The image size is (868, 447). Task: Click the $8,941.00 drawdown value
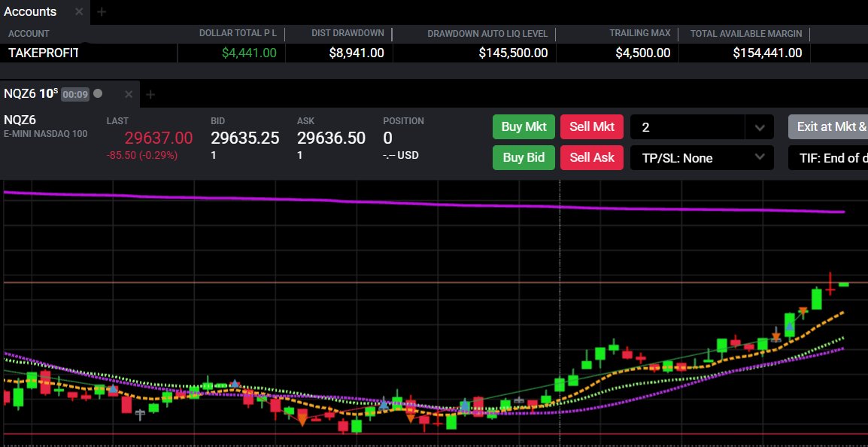[357, 53]
